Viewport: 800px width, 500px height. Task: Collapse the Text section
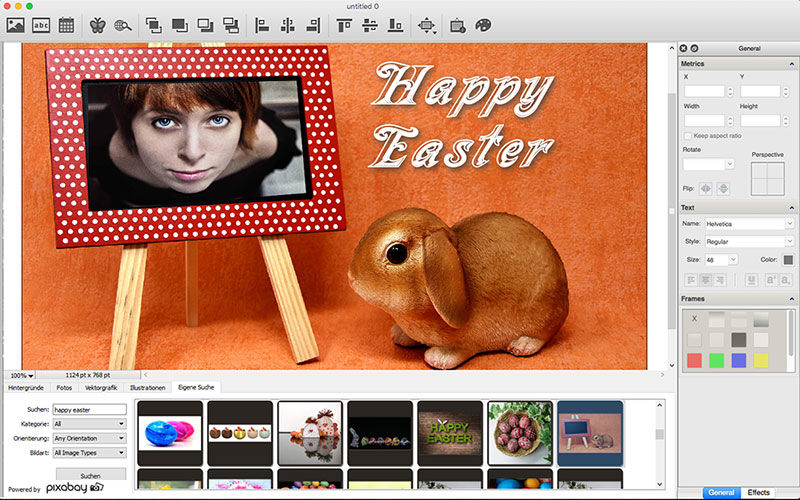[x=792, y=208]
